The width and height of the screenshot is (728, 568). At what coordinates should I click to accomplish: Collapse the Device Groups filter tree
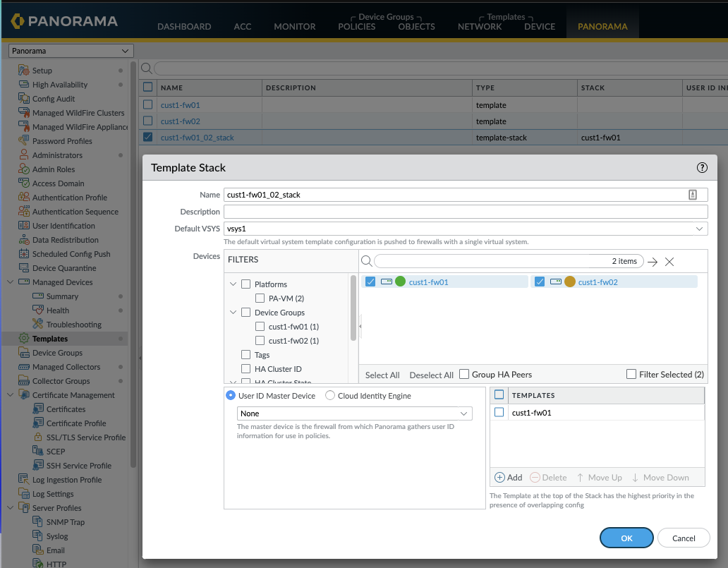[x=233, y=312]
